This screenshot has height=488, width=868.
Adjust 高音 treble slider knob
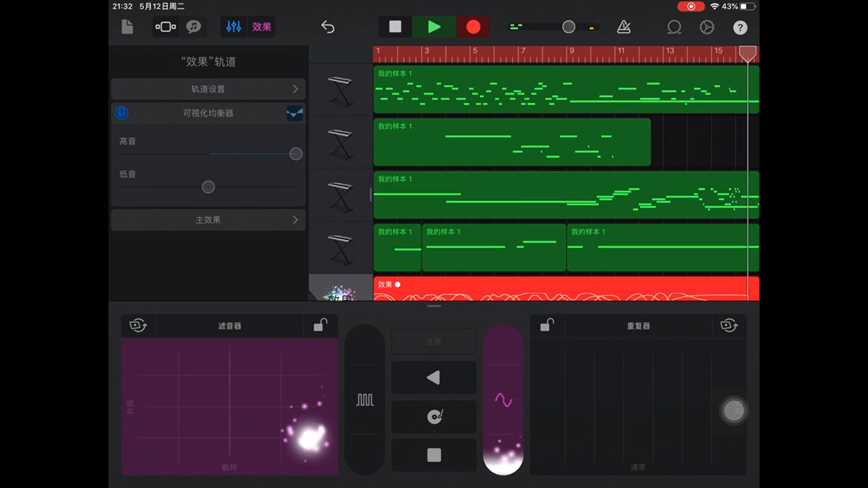(296, 154)
